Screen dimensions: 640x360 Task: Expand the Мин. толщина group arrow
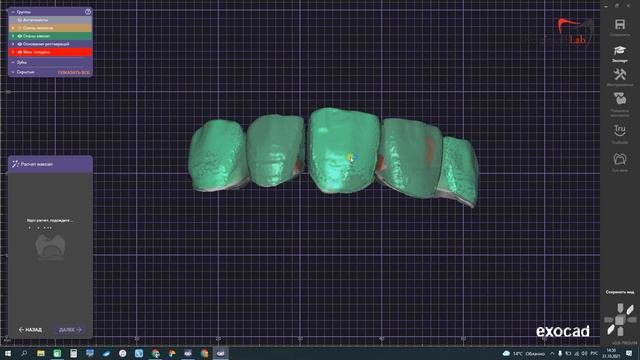[13, 52]
